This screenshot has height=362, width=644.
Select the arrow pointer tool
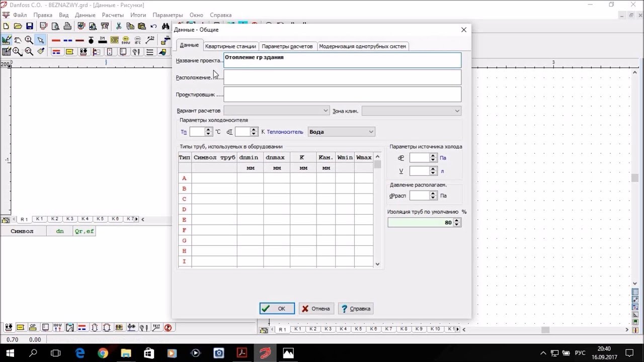click(x=41, y=40)
